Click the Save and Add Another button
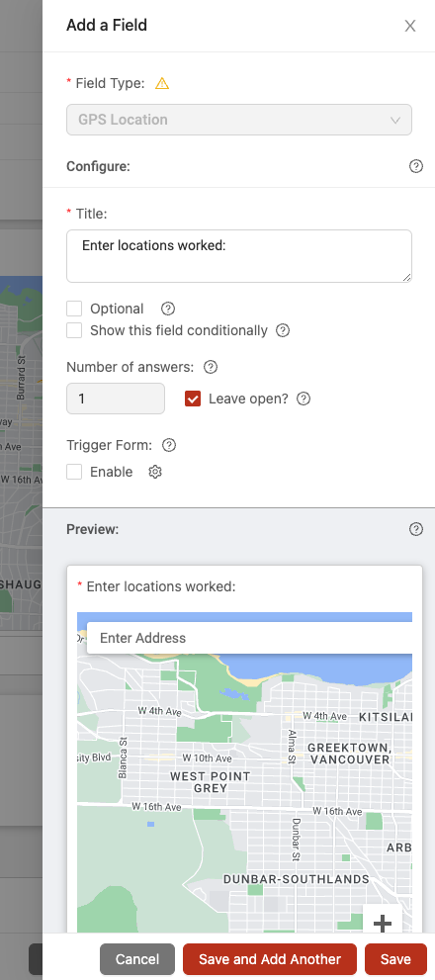The width and height of the screenshot is (435, 980). tap(269, 959)
